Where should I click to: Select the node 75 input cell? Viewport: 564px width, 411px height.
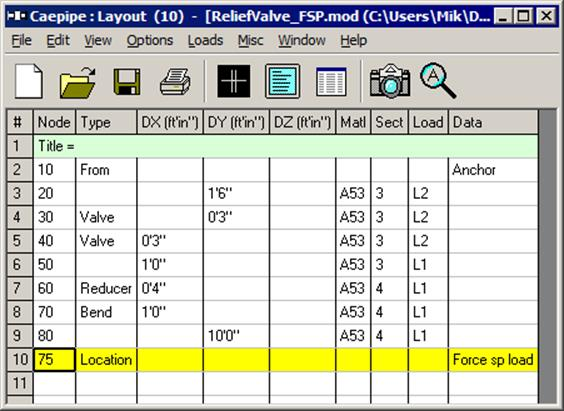[x=54, y=360]
